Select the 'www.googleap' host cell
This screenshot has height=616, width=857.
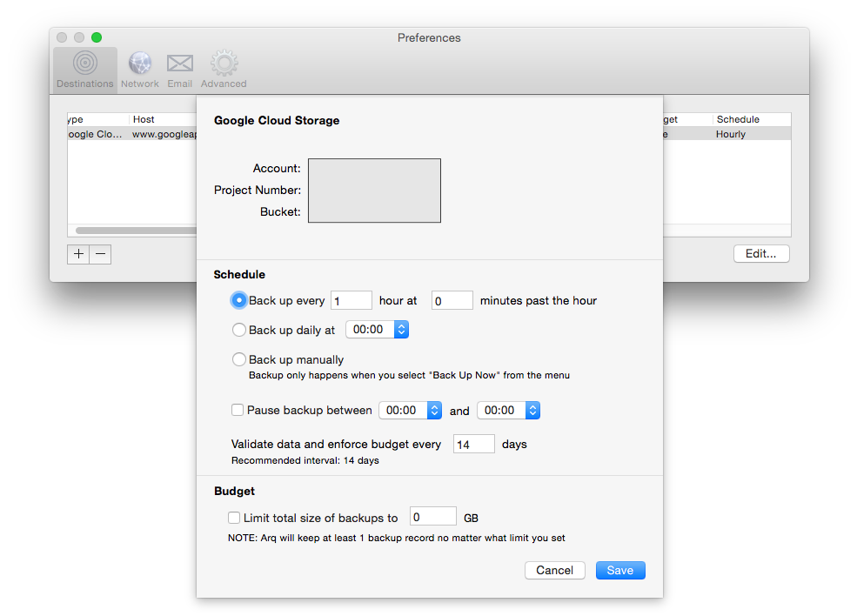pyautogui.click(x=164, y=134)
